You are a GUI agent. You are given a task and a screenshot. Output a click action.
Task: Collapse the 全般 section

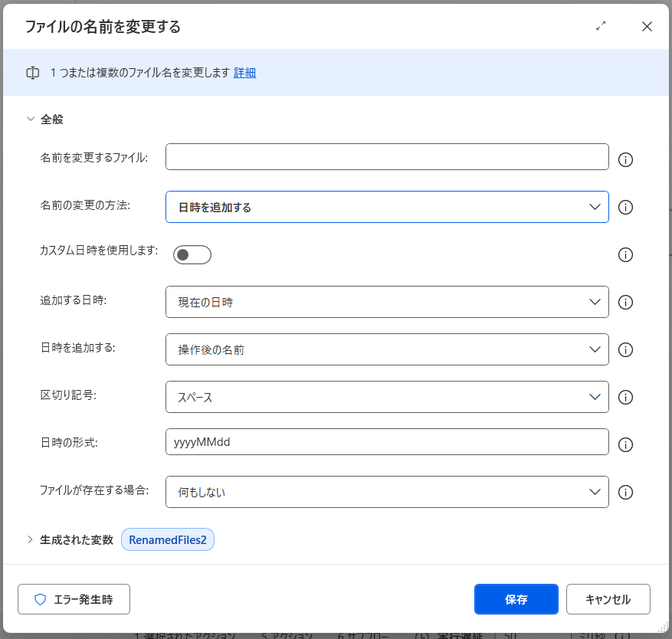(x=31, y=120)
